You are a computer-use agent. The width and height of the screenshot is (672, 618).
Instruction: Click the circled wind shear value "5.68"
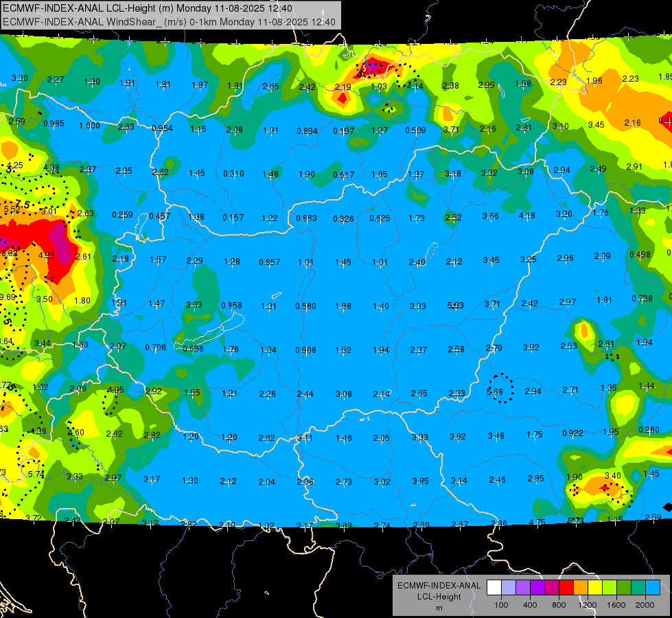coord(495,392)
